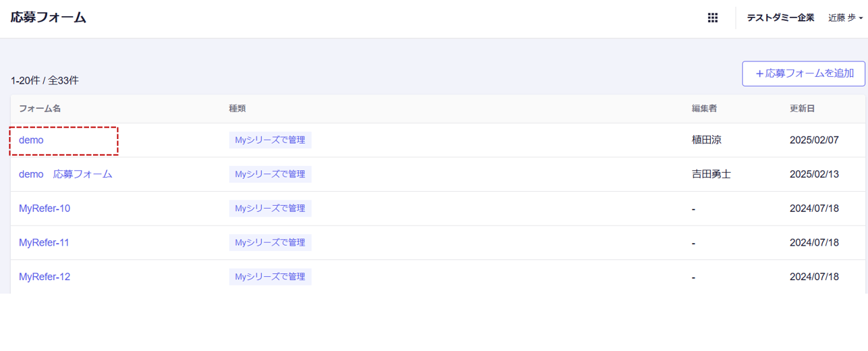868x351 pixels.
Task: Click Myシリーズで管理 tag in MyRefer-10 row
Action: click(x=270, y=209)
